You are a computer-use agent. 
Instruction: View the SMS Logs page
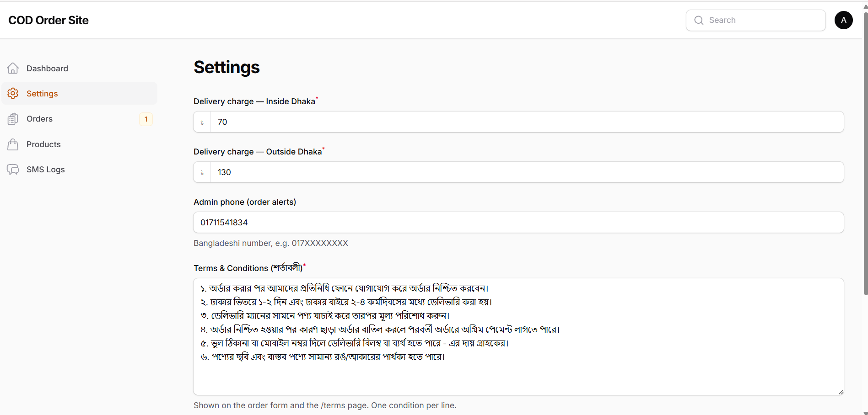click(x=80, y=170)
